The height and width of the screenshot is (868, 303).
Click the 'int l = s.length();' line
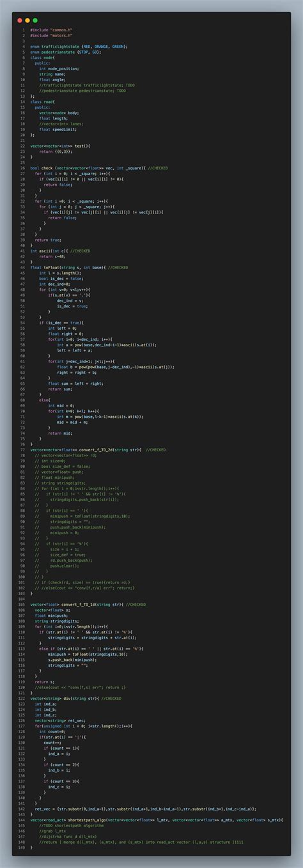click(60, 273)
